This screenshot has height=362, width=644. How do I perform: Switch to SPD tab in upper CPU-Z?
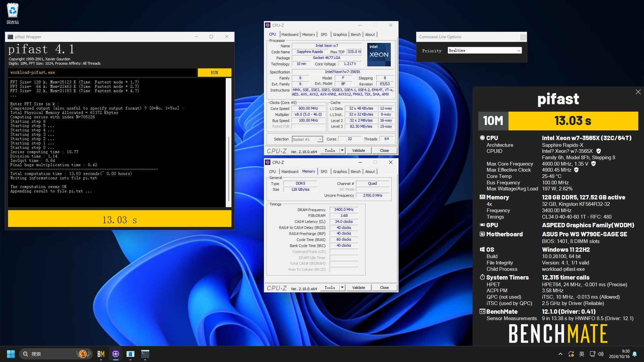click(324, 35)
